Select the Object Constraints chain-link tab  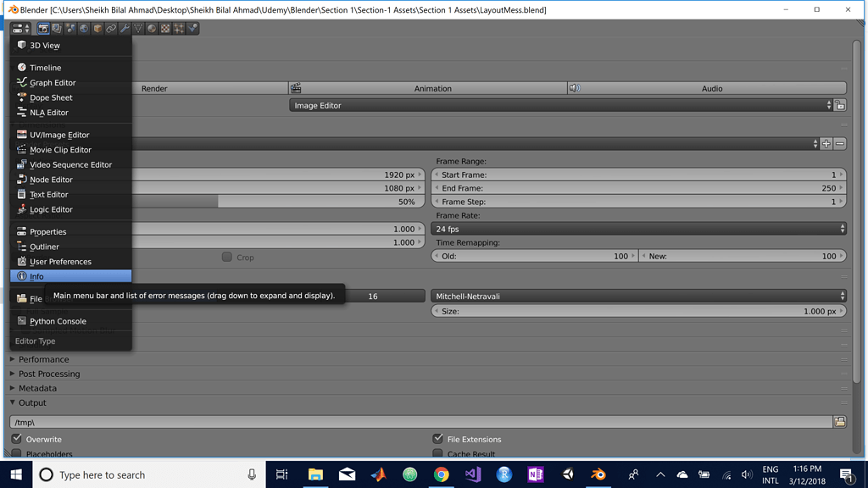[x=111, y=28]
